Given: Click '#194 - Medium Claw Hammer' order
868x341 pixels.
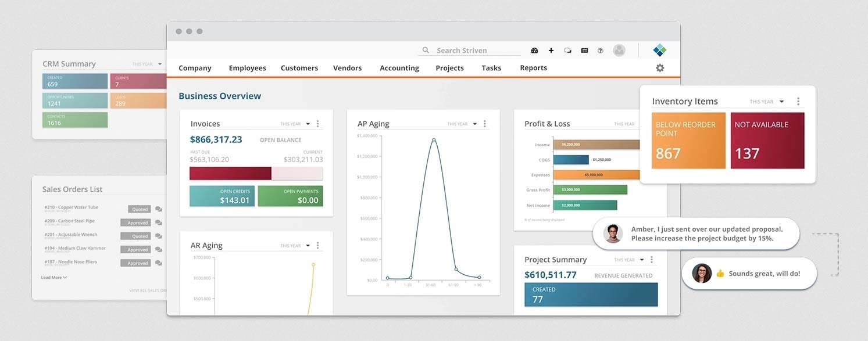Looking at the screenshot, I should 75,248.
